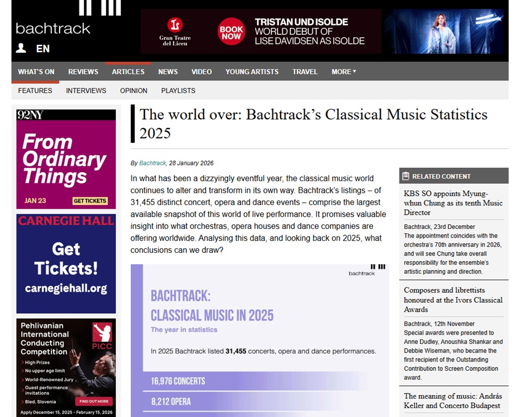Click the FIND OUT MORE button
The image size is (532, 417).
tap(94, 401)
